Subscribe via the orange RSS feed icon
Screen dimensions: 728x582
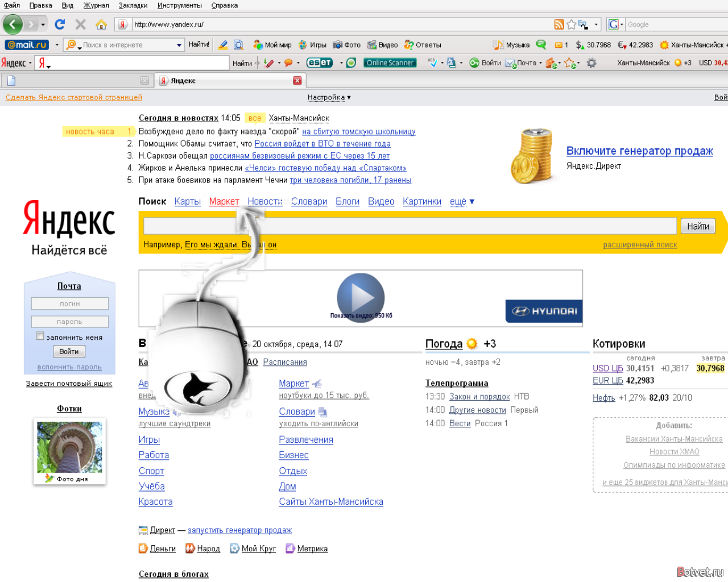click(559, 24)
